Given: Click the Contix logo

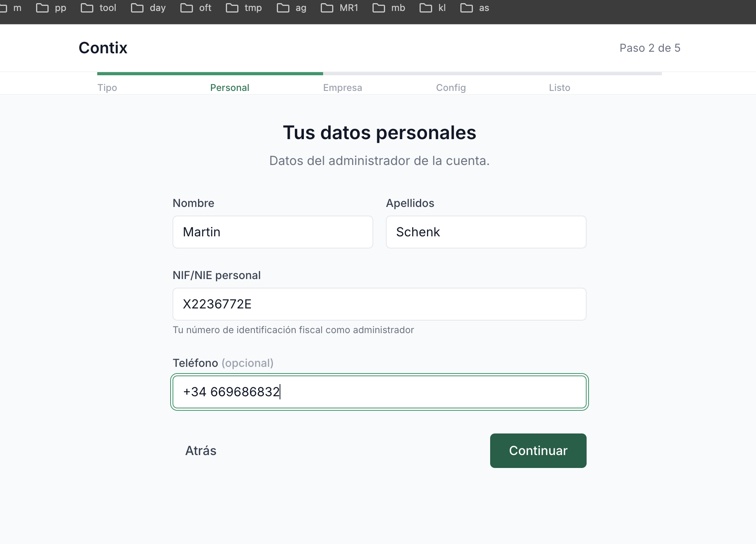Looking at the screenshot, I should pyautogui.click(x=103, y=47).
